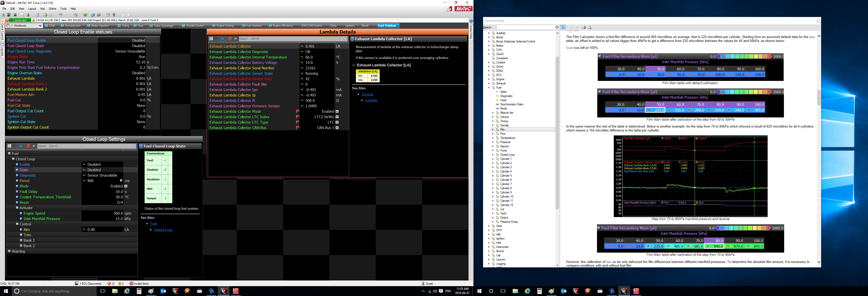
Task: Expand the Ignition topic in Firmware Help
Action: coord(489,239)
